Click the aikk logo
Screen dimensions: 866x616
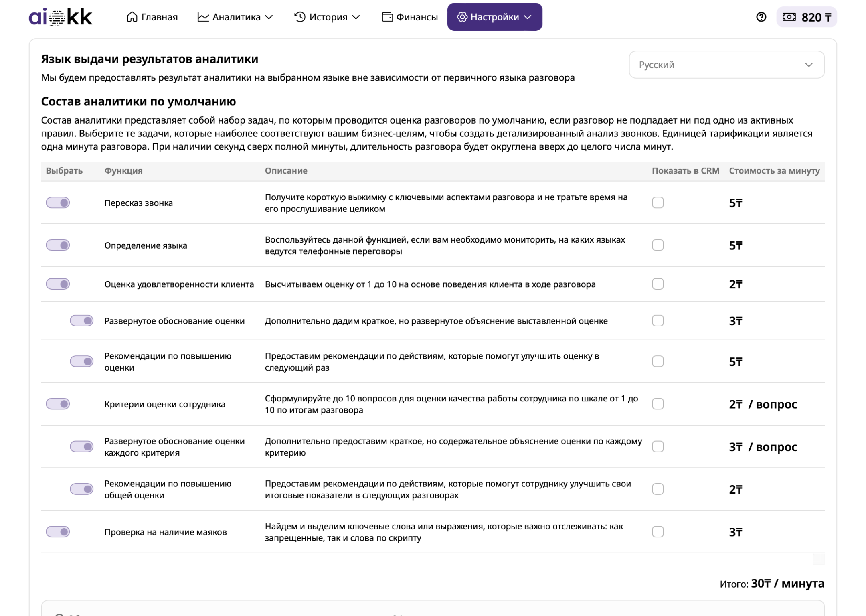[x=61, y=17]
